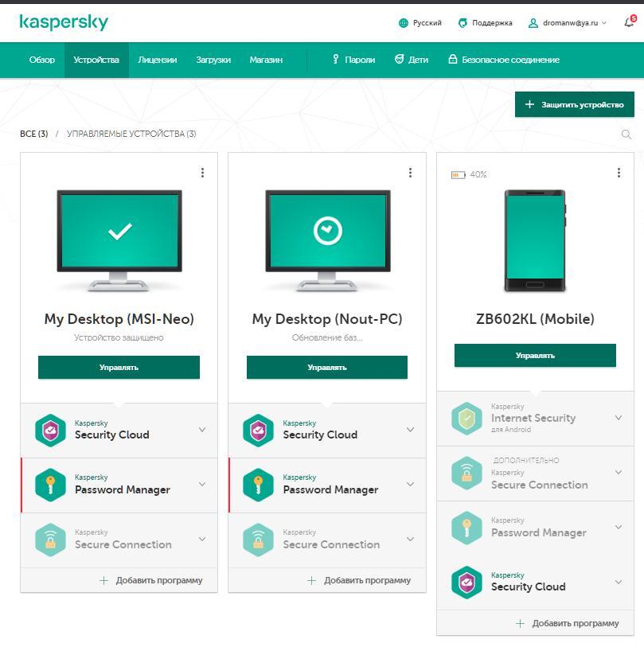Click the user account avatar icon
Screen dimensions: 644x647
[533, 23]
